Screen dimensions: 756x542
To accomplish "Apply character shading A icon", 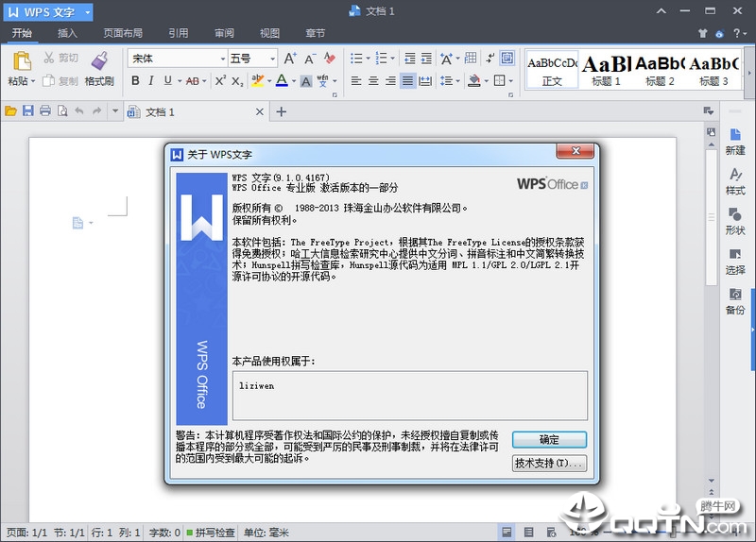I will tap(305, 81).
